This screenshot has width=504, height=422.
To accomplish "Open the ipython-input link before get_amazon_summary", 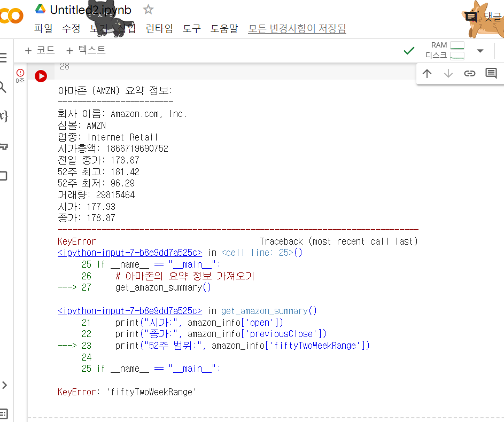I will pos(130,311).
